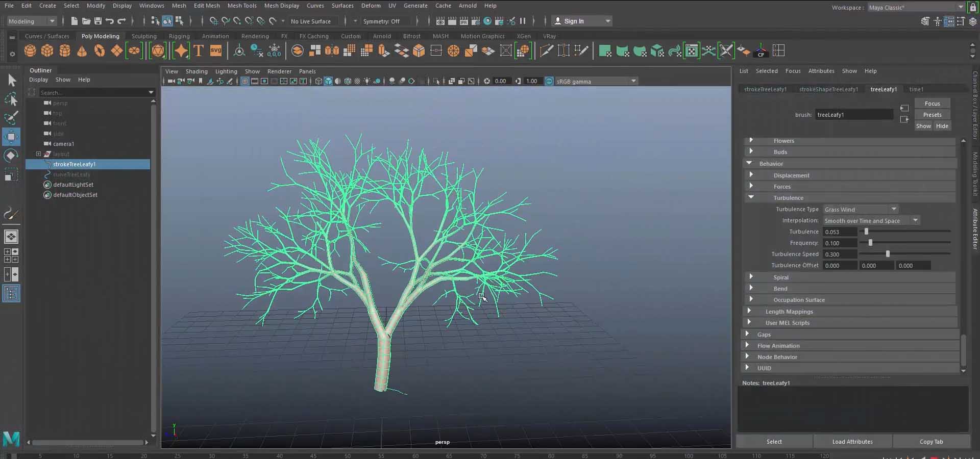Click the Load Attributes button
The height and width of the screenshot is (459, 980).
click(852, 442)
